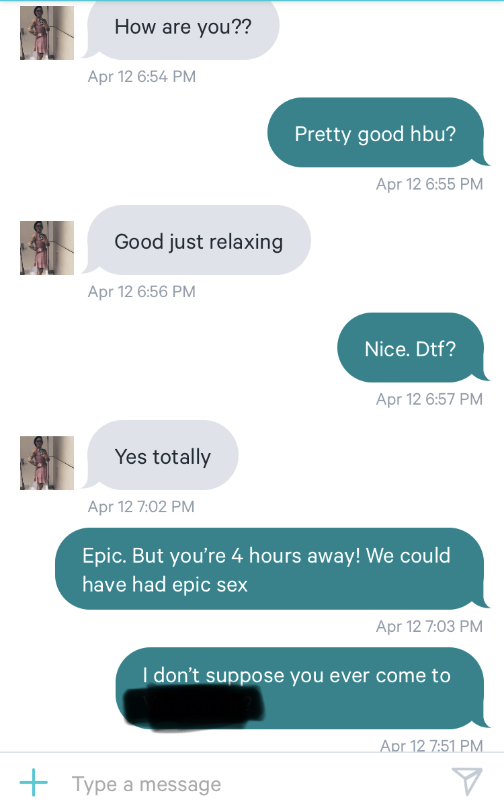Tap the Apr 12 6:56 PM timestamp

point(142,292)
